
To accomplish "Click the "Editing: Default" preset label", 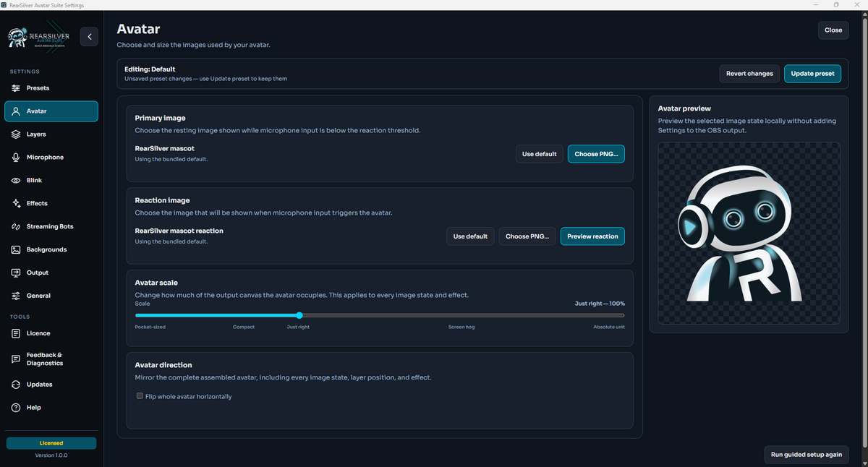I will tap(150, 69).
